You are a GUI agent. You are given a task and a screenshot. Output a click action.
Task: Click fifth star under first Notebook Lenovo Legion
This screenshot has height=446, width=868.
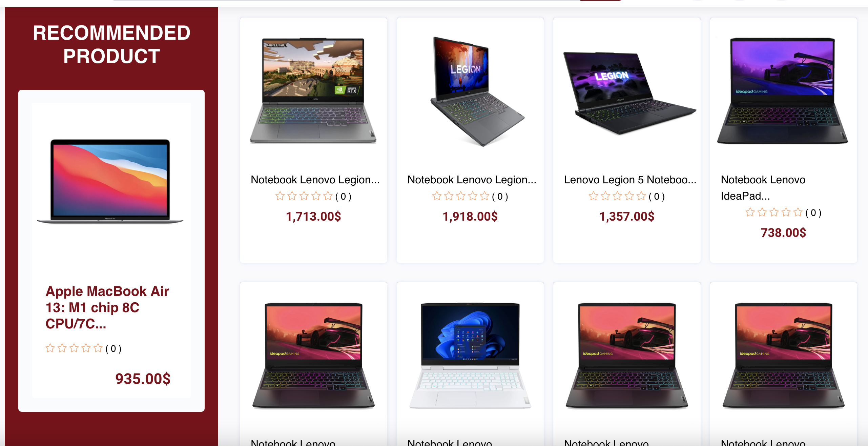(x=328, y=196)
